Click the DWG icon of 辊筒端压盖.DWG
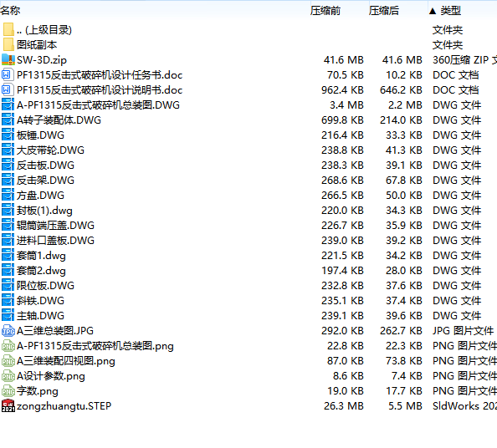 pos(8,225)
